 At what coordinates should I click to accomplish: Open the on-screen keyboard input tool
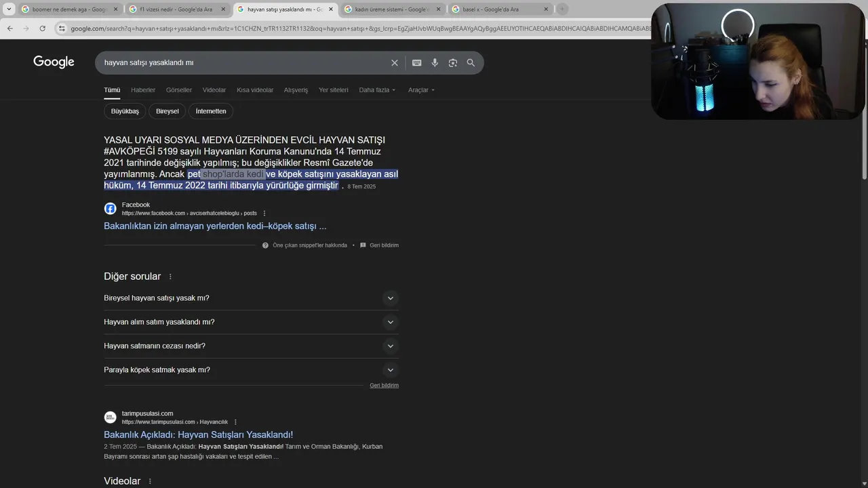(416, 62)
